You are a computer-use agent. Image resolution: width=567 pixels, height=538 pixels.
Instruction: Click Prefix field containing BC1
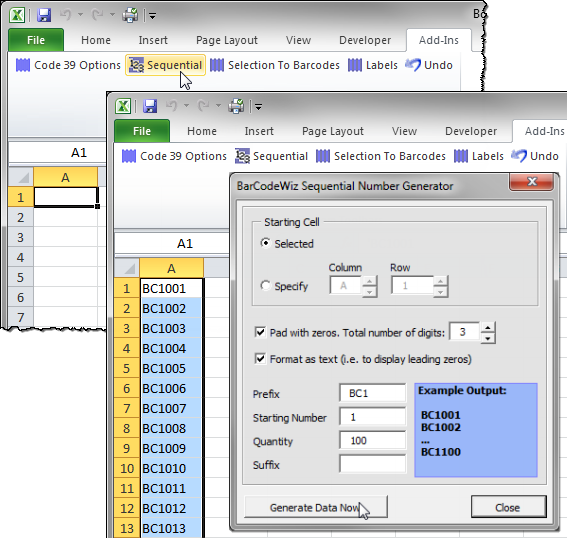372,393
